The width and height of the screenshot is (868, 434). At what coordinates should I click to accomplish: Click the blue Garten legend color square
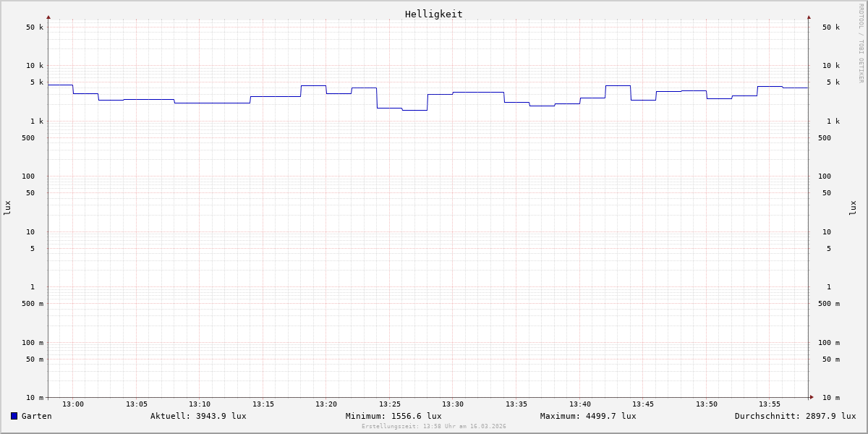pos(14,416)
